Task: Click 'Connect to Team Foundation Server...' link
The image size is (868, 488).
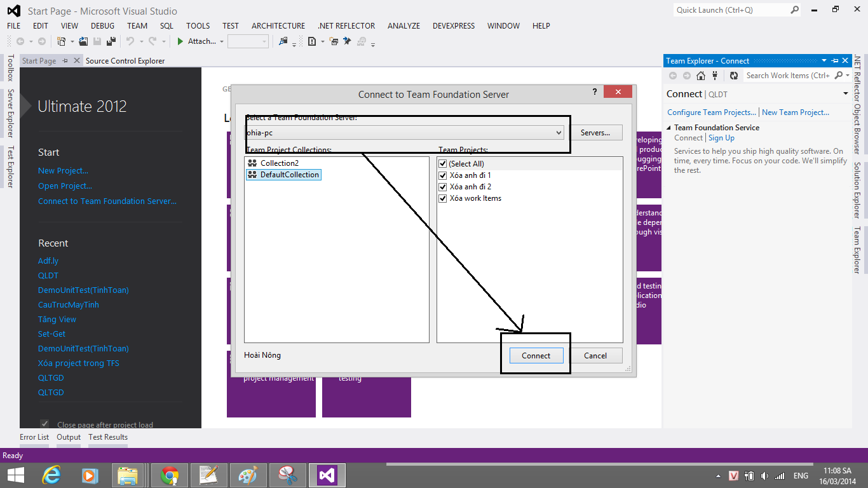Action: pos(107,201)
